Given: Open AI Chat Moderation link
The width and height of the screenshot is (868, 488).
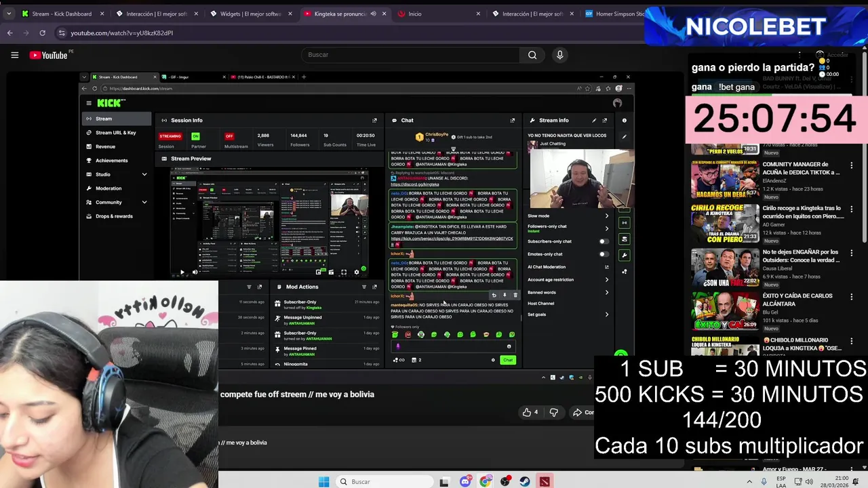Looking at the screenshot, I should pyautogui.click(x=568, y=267).
